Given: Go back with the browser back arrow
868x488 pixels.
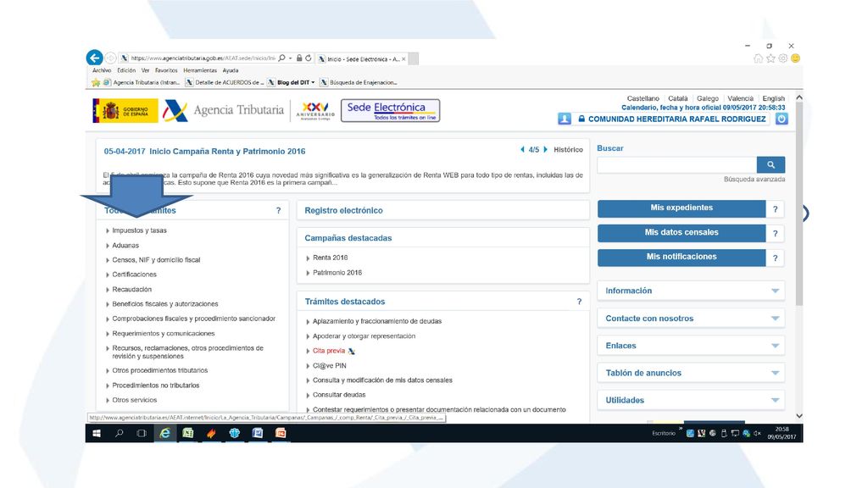Looking at the screenshot, I should point(94,58).
